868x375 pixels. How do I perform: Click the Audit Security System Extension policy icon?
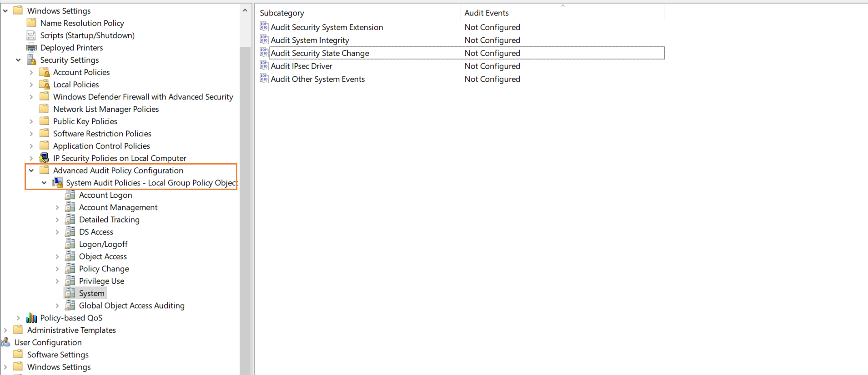(x=264, y=26)
